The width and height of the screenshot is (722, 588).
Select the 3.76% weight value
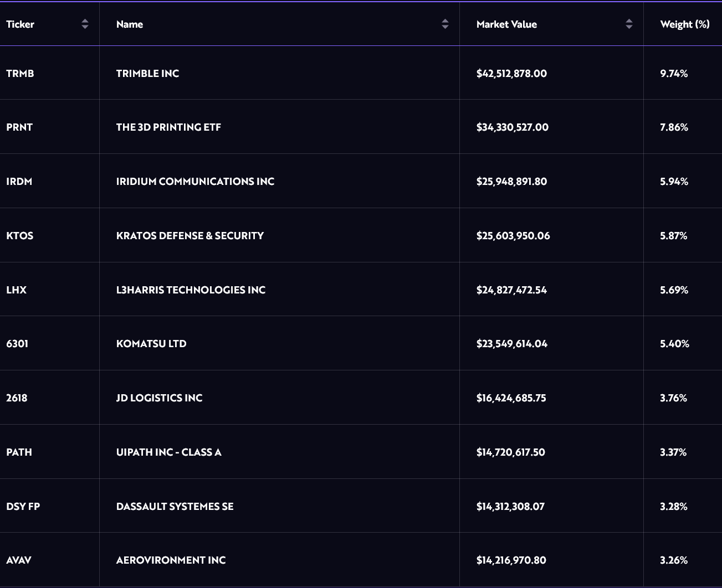point(673,398)
